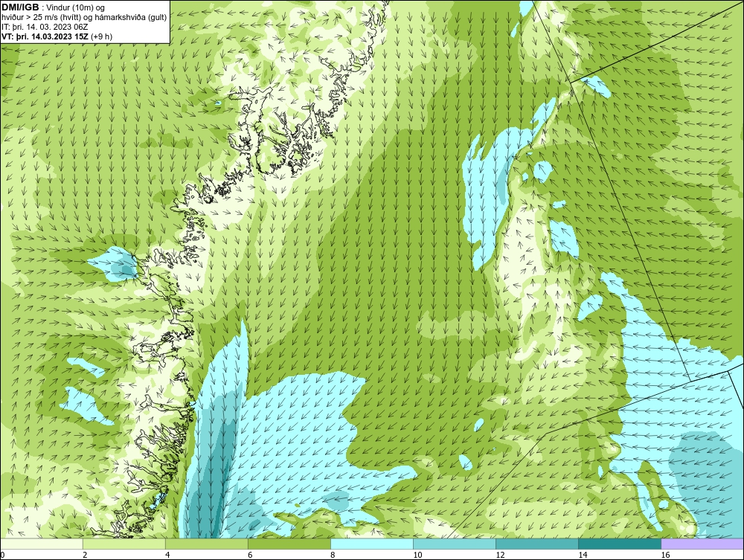
Task: Click the legend label "8"
Action: pos(333,555)
